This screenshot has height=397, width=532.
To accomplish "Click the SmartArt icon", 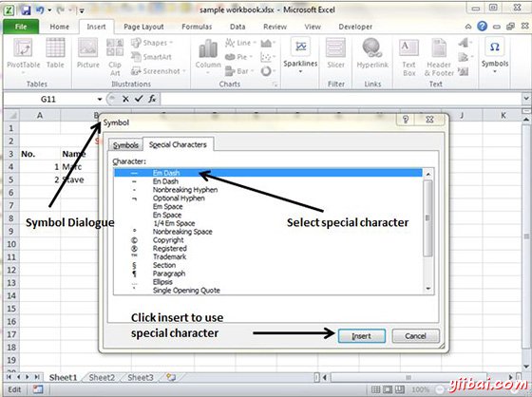I will pyautogui.click(x=136, y=57).
